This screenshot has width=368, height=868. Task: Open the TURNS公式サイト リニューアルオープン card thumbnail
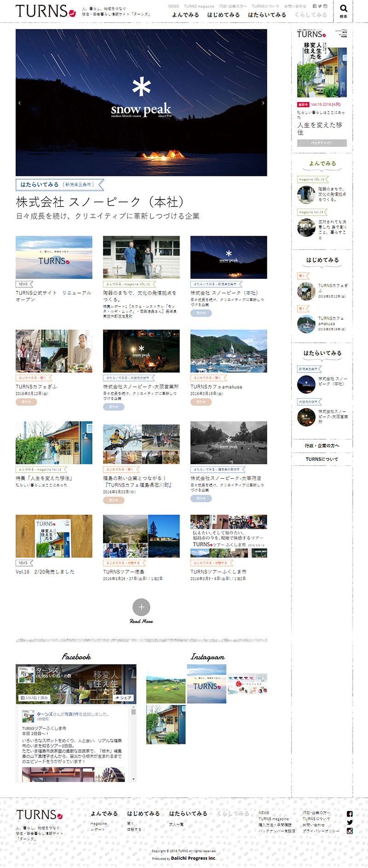[x=54, y=257]
